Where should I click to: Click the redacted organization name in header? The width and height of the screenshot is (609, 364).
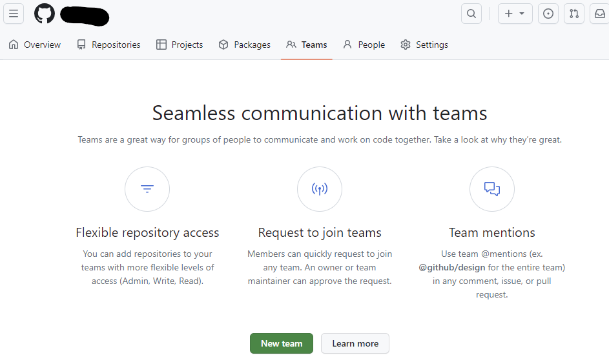coord(85,16)
